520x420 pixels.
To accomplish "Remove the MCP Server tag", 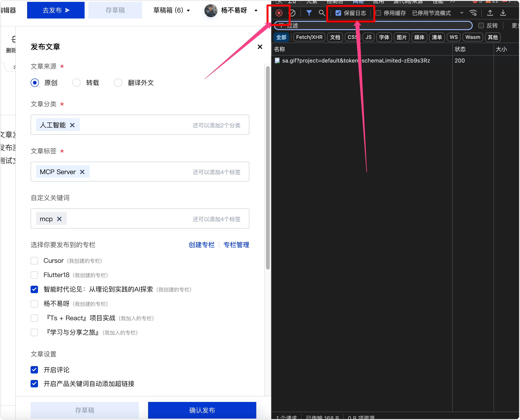I will pos(82,172).
